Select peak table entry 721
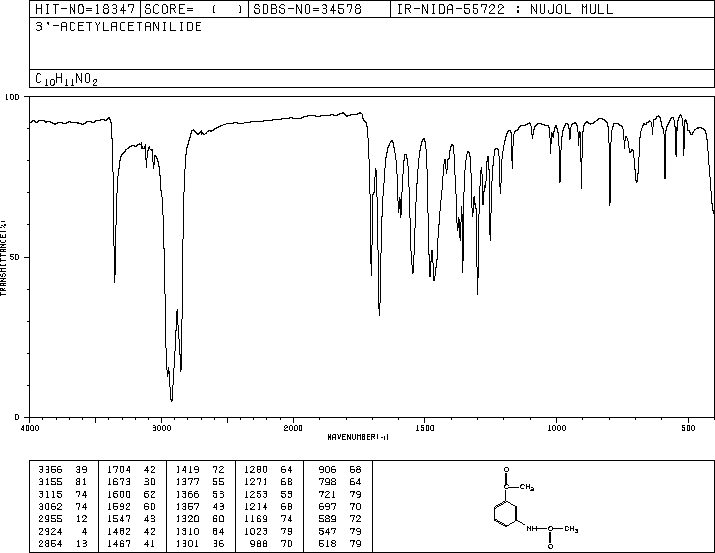 click(x=340, y=494)
